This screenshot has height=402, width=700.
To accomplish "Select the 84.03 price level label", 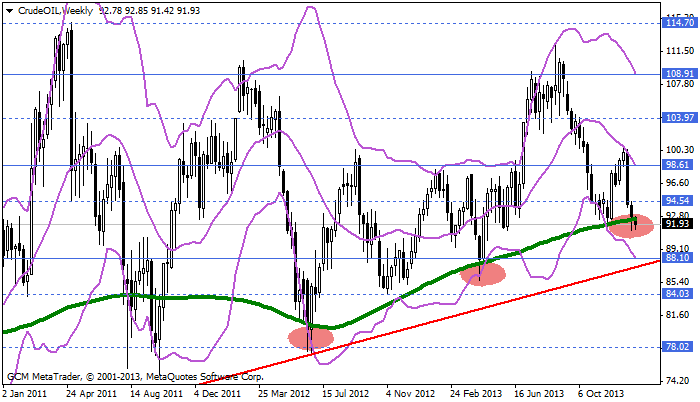I will 679,294.
